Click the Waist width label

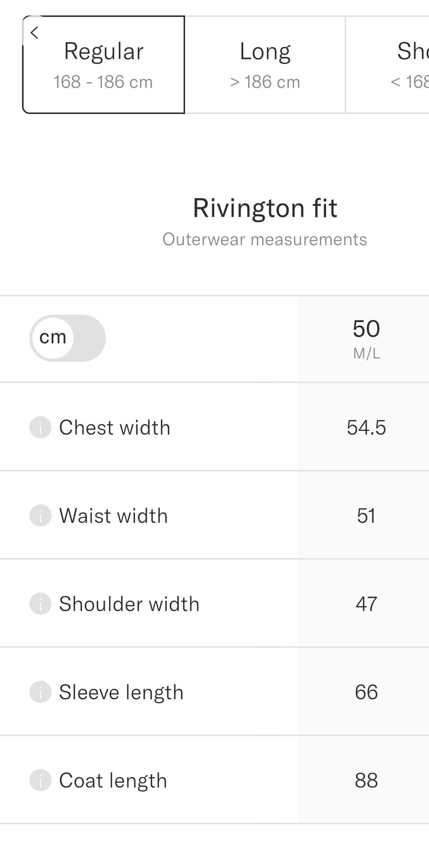click(x=114, y=516)
